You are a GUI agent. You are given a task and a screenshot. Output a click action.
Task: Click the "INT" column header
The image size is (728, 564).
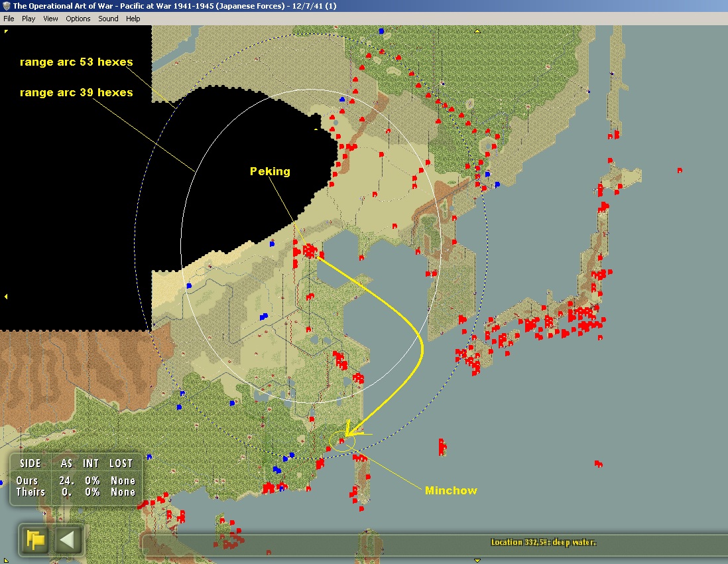click(x=91, y=463)
